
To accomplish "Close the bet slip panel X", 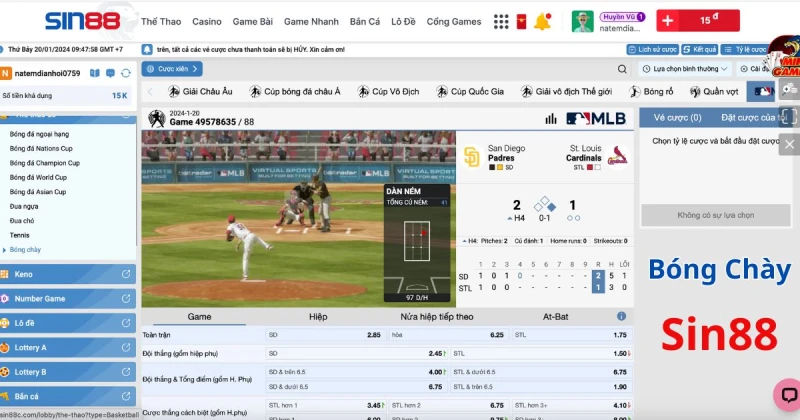I will click(x=789, y=144).
